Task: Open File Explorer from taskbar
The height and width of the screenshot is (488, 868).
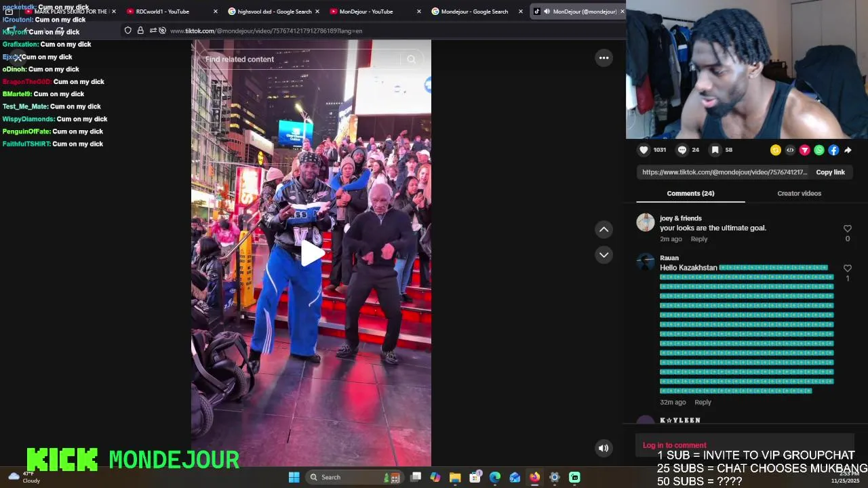Action: (x=455, y=477)
